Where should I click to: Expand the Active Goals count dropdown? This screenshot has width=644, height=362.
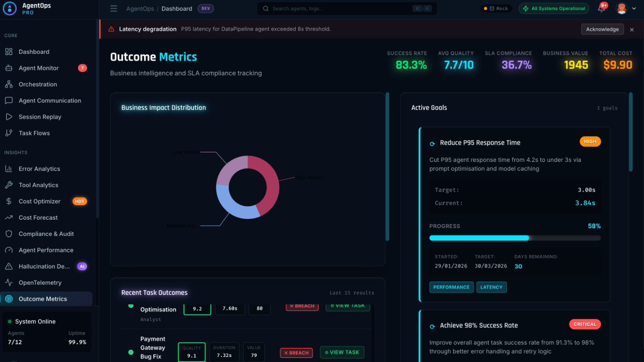pos(607,108)
